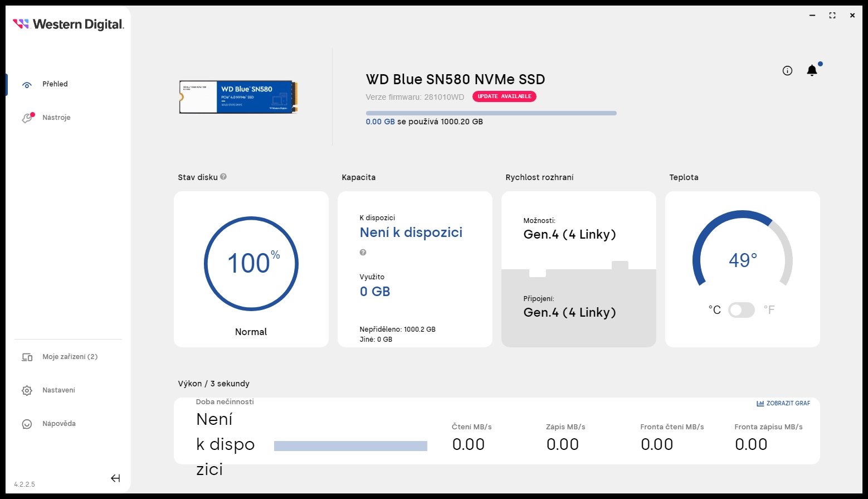Collapse the sidebar with the bottom arrow
The image size is (868, 499).
coord(115,478)
